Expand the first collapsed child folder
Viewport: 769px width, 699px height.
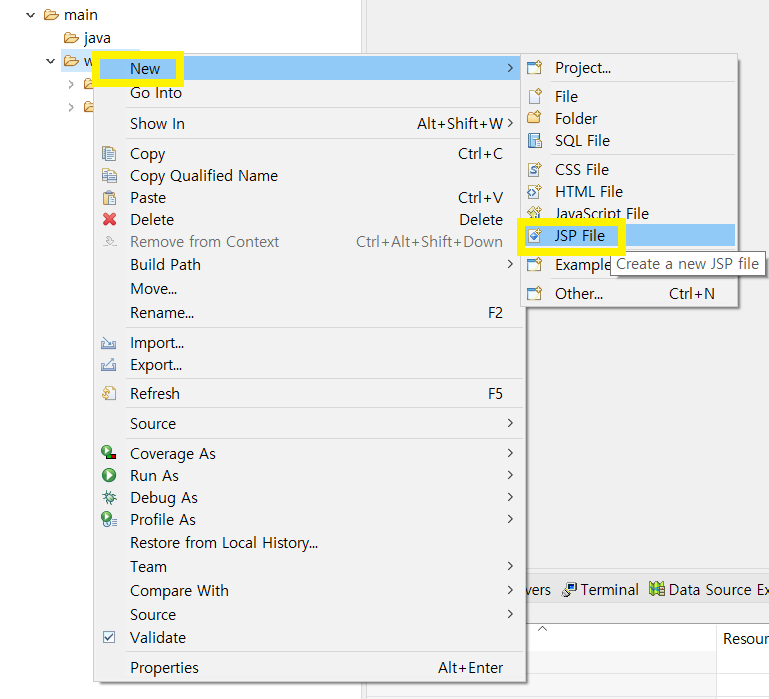point(71,84)
